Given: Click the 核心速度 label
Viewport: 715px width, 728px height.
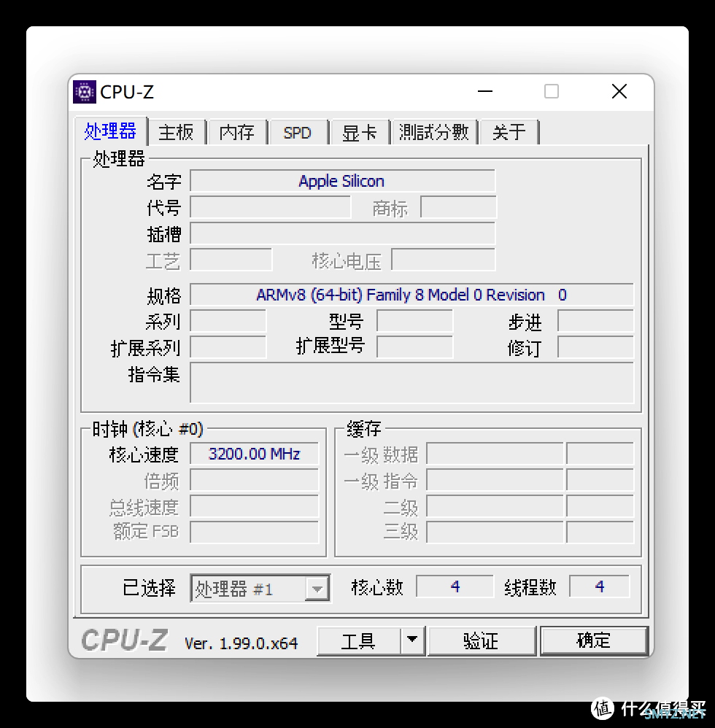Looking at the screenshot, I should pos(144,454).
